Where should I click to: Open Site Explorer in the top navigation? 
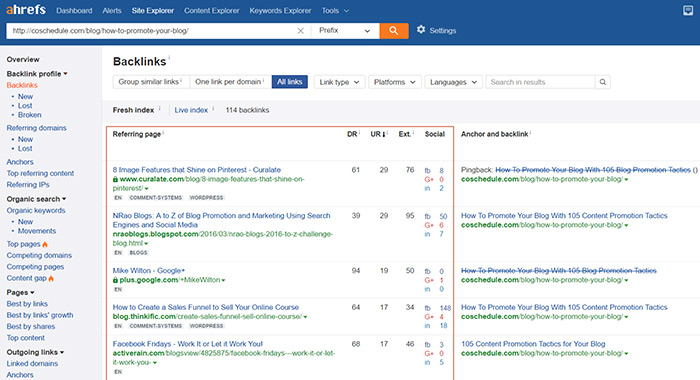click(x=153, y=10)
